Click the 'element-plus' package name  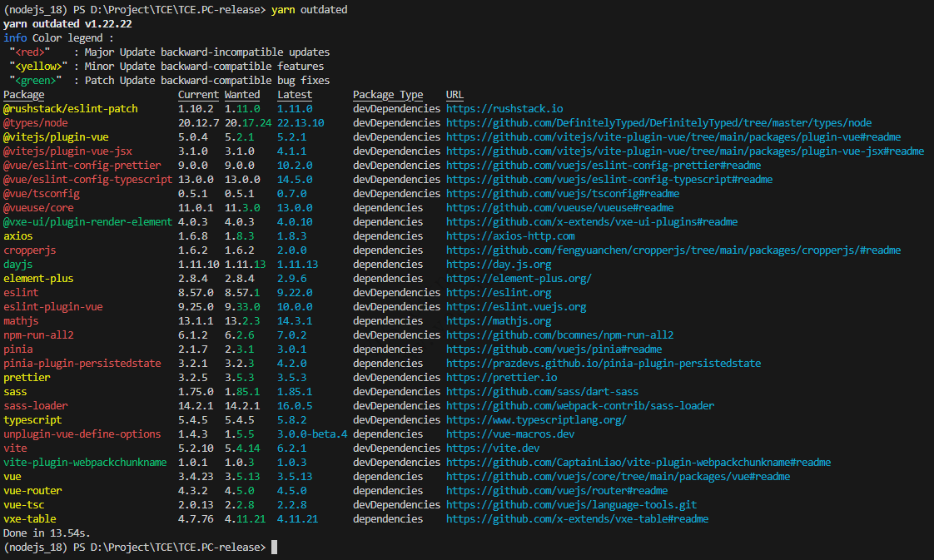39,279
